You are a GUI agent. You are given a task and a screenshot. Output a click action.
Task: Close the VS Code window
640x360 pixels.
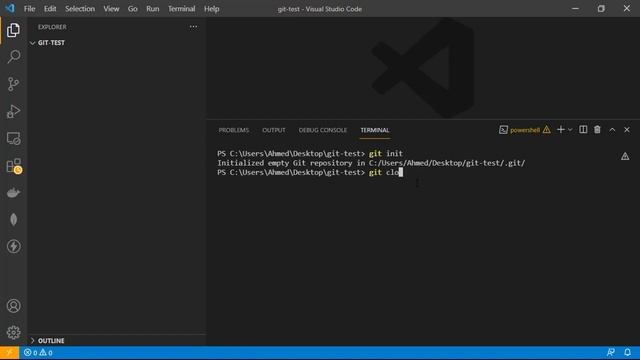(627, 9)
